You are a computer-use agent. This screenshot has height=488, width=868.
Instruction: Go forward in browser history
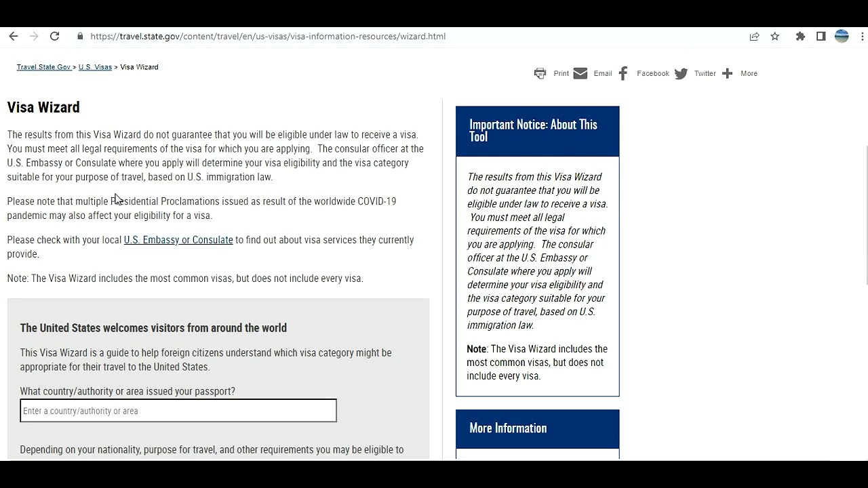34,37
